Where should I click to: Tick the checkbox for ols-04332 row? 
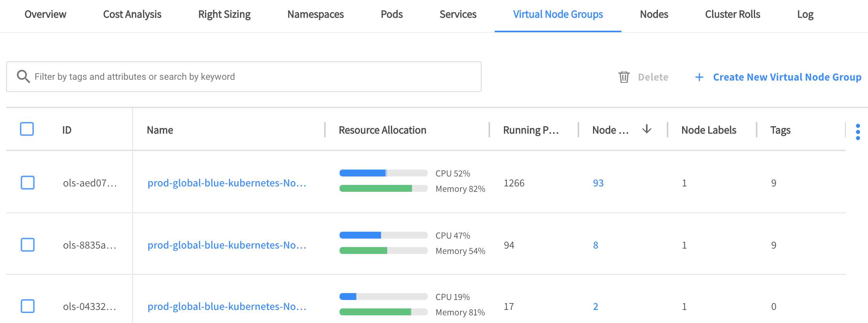[x=28, y=306]
